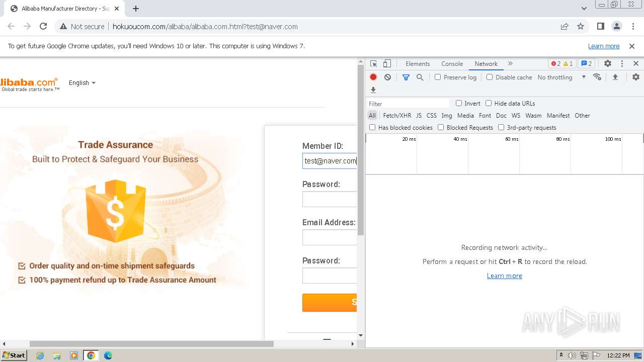Screen dimensions: 644x362
Task: Enable Disable cache checkbox
Action: pos(490,77)
